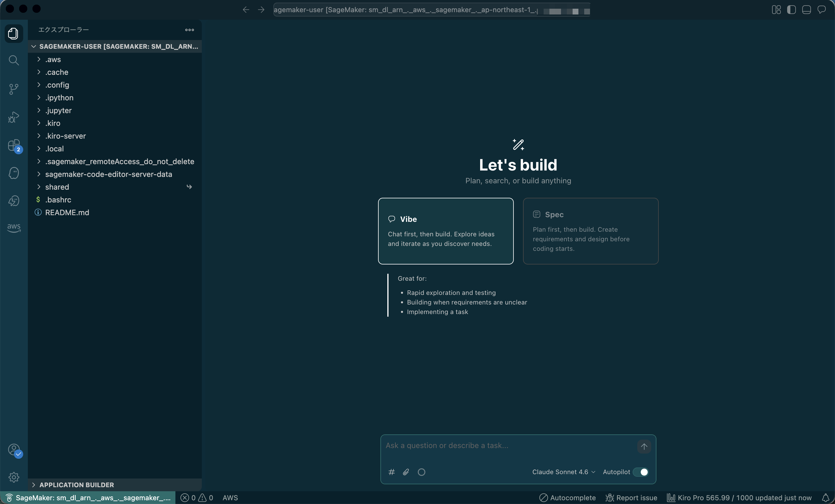Viewport: 835px width, 504px height.
Task: Expand the .local folder
Action: (115, 148)
